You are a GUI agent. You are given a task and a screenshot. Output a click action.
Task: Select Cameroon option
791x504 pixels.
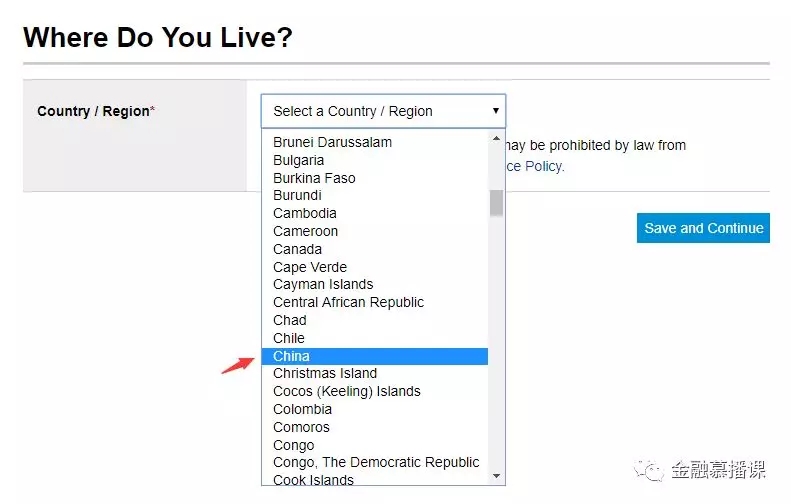[x=306, y=231]
